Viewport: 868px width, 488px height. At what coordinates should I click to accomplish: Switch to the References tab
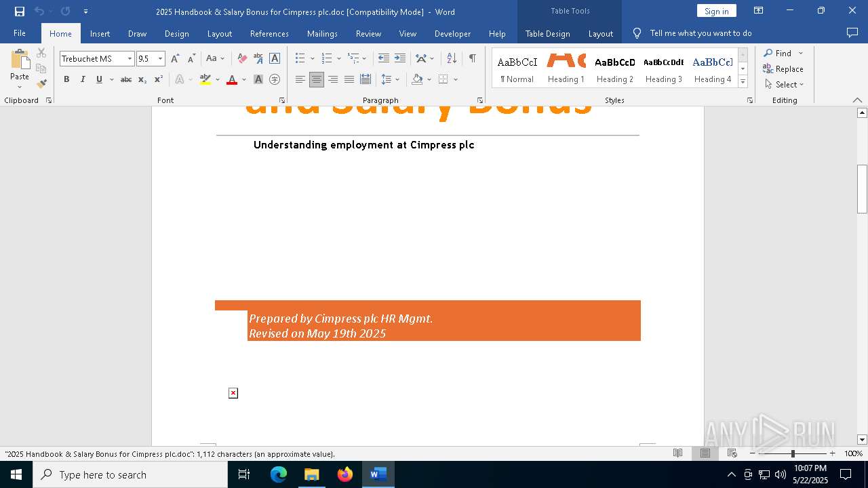coord(269,33)
